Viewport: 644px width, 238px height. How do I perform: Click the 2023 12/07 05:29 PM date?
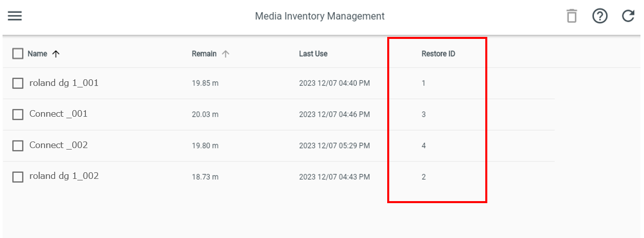coord(334,146)
